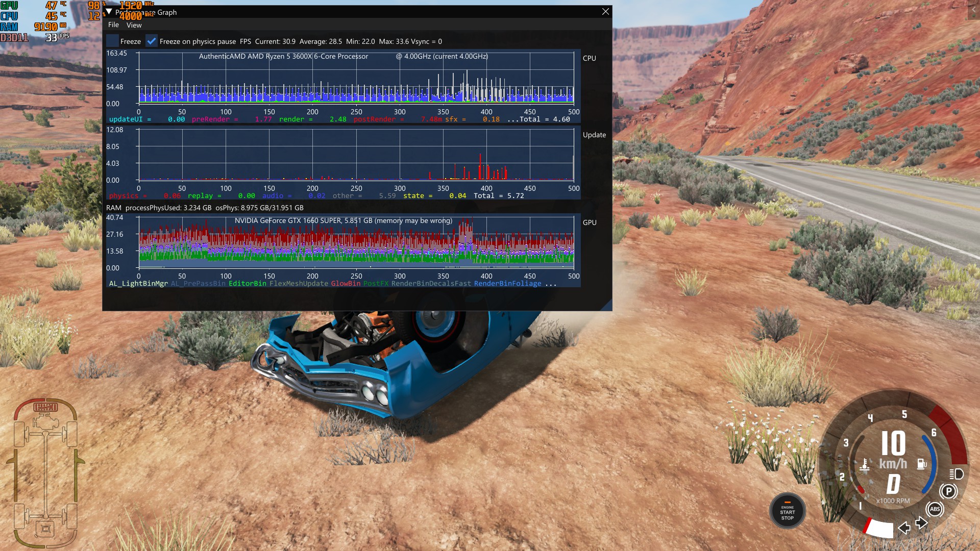Click the preRender legend entry
Image resolution: width=980 pixels, height=551 pixels.
232,119
